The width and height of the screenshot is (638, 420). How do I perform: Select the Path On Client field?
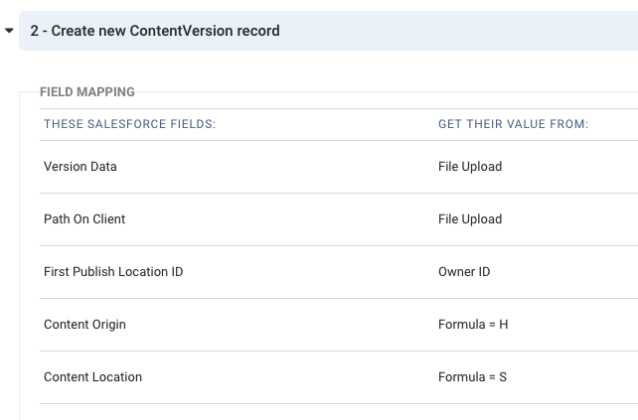point(83,220)
